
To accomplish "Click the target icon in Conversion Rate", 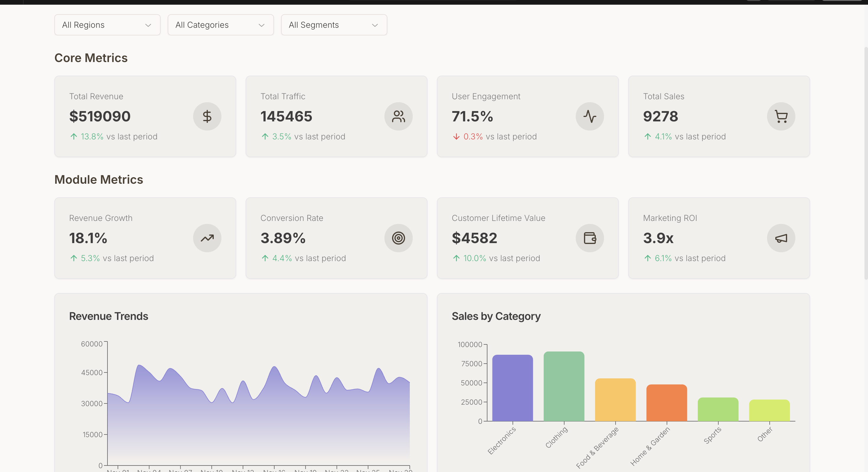I will pyautogui.click(x=398, y=238).
